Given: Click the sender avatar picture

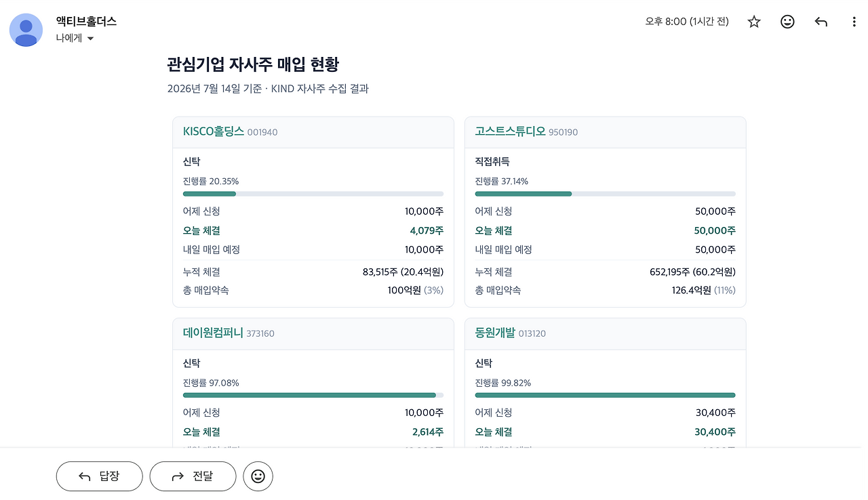Looking at the screenshot, I should (x=26, y=30).
